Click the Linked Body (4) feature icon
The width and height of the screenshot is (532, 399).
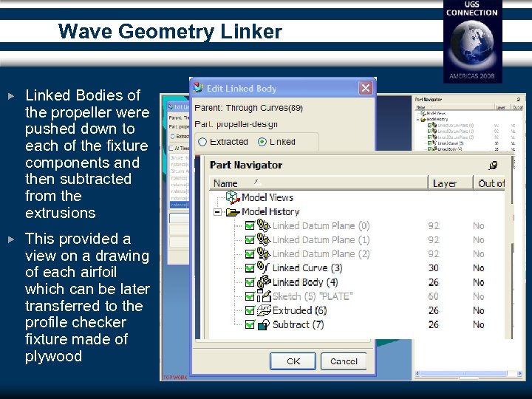(x=264, y=282)
